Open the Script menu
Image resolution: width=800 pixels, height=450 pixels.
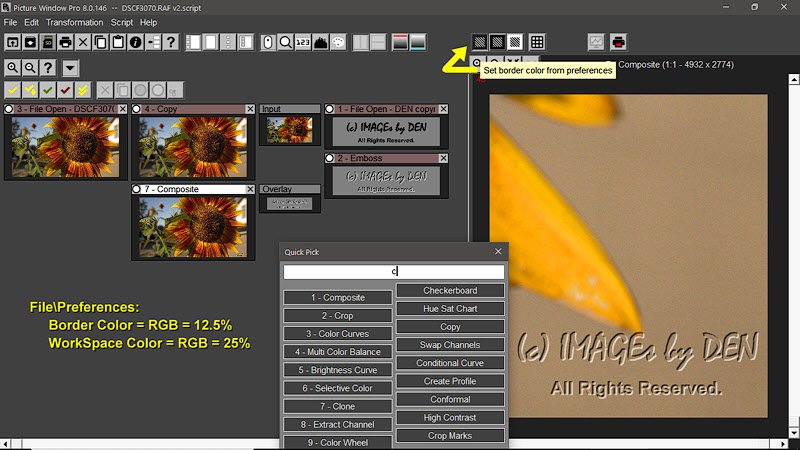pyautogui.click(x=122, y=22)
